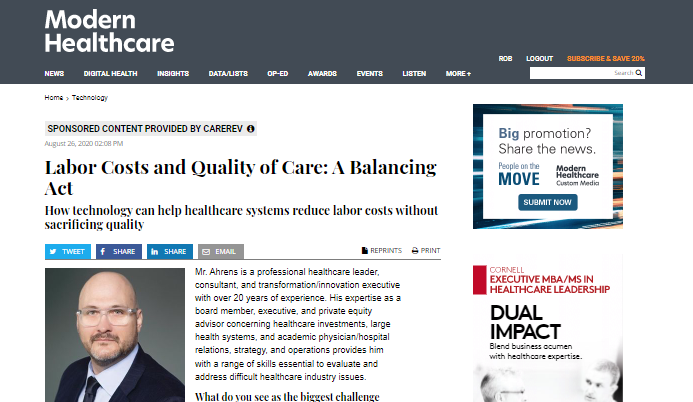
Task: Open the Op-Ed menu
Action: (x=278, y=74)
